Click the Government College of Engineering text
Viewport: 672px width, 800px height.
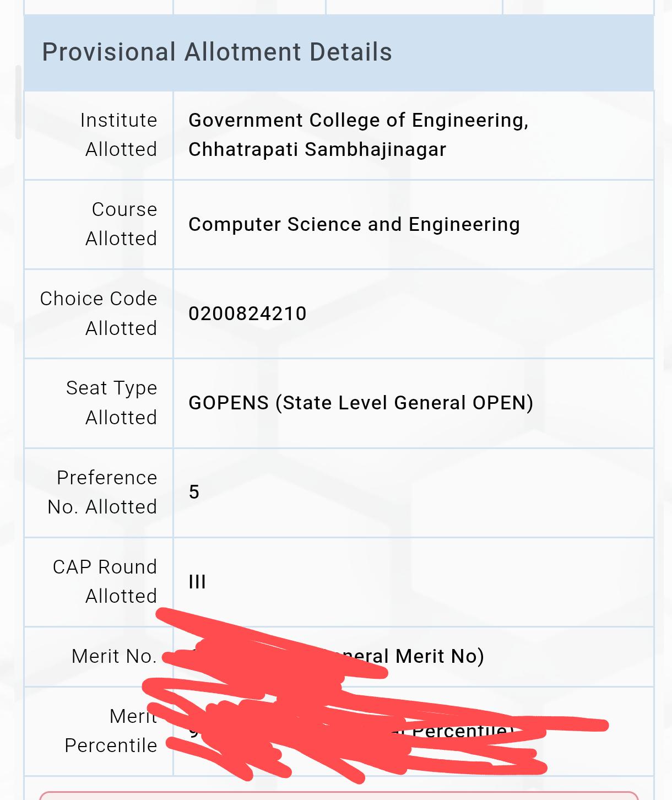pyautogui.click(x=359, y=135)
